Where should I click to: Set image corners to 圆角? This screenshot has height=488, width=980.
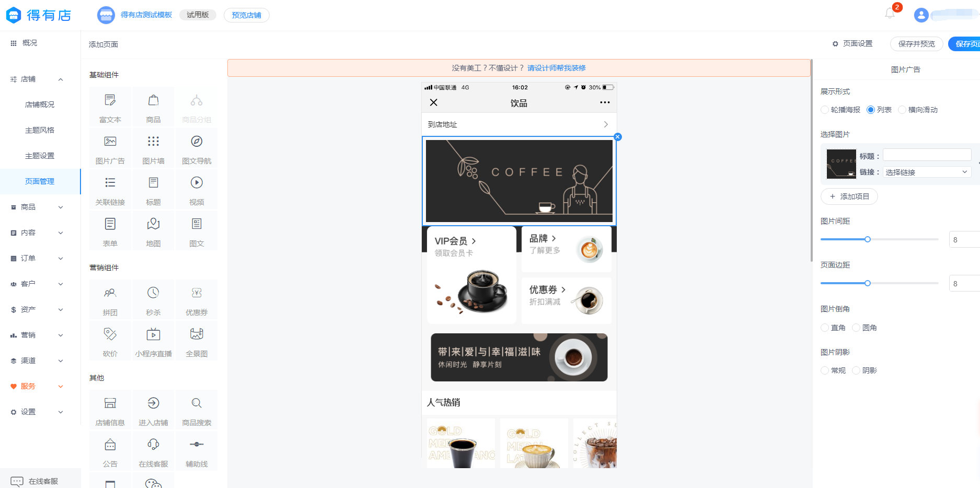click(x=856, y=328)
